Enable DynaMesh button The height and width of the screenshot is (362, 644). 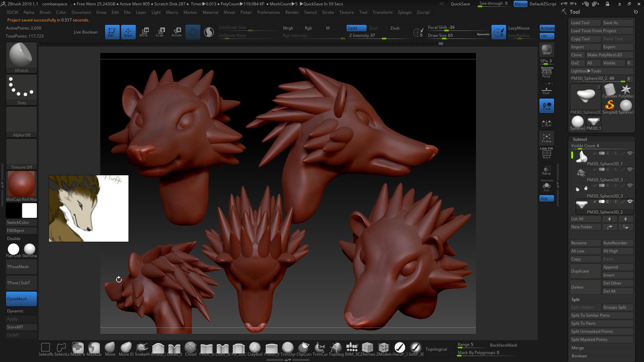(x=21, y=299)
